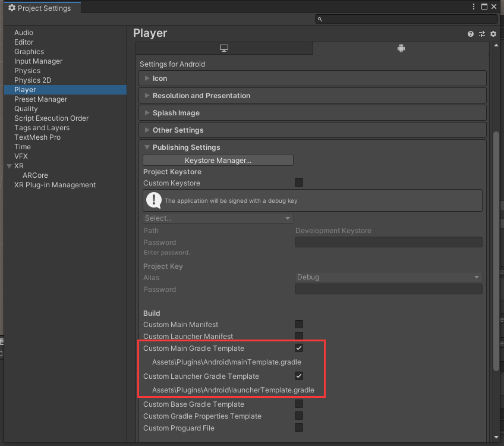504x446 pixels.
Task: Expand the Other Settings section
Action: coord(313,130)
